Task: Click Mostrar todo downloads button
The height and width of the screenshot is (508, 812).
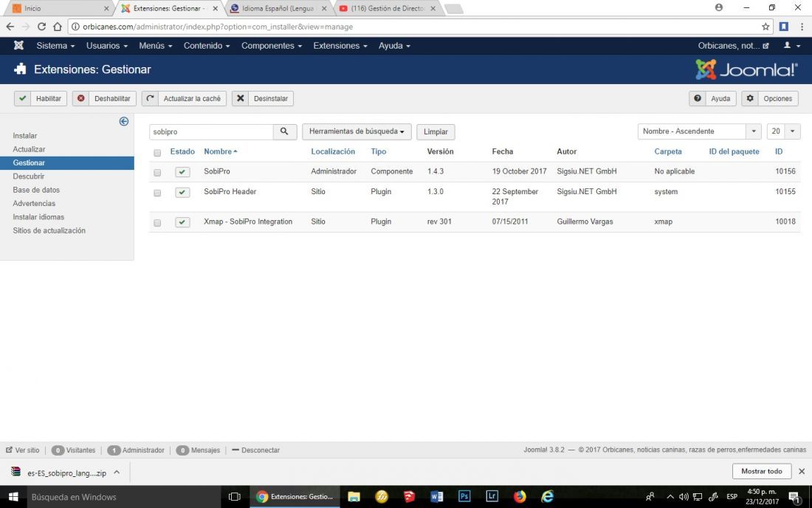Action: [x=761, y=471]
